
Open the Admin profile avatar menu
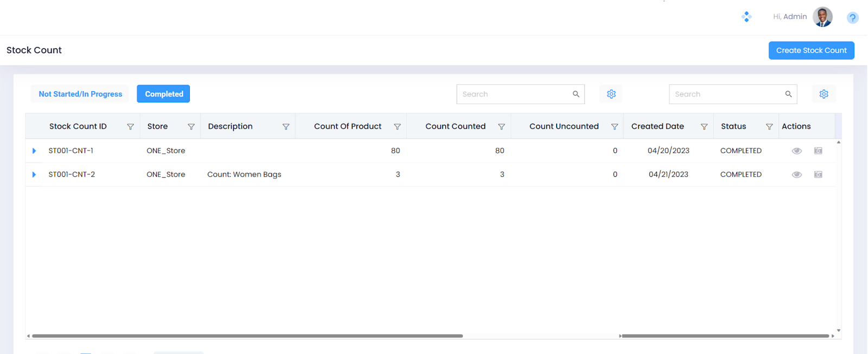click(x=822, y=17)
